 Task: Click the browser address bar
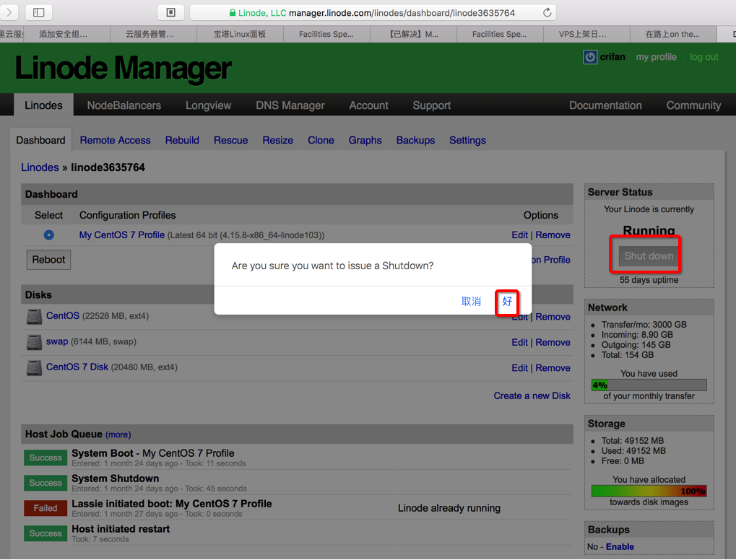tap(373, 13)
